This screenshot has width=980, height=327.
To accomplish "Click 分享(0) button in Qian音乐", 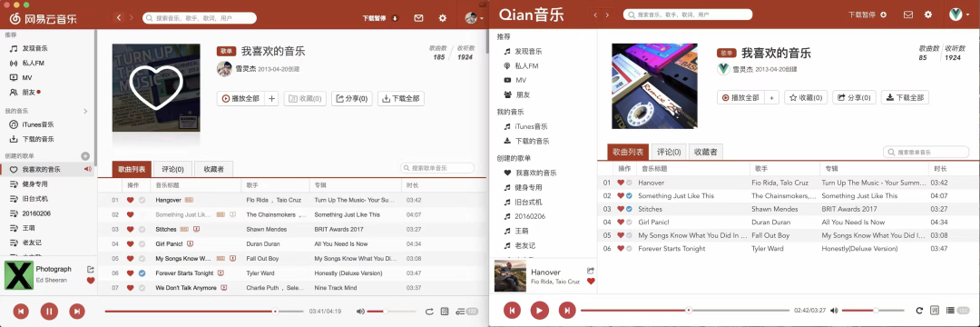I will (855, 97).
